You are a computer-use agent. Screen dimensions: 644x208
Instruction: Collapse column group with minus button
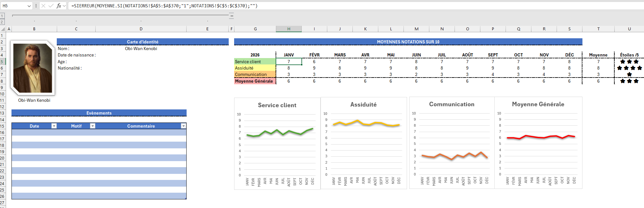point(232,16)
